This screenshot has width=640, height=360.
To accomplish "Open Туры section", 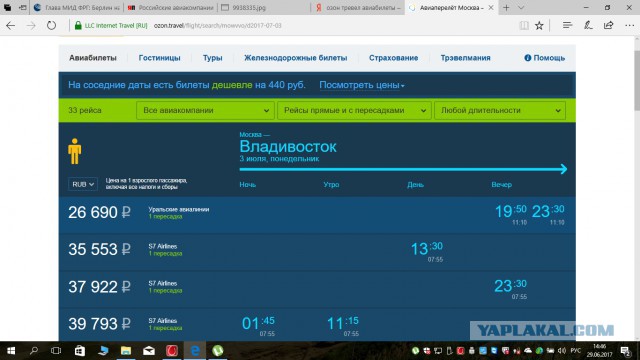I will (212, 58).
